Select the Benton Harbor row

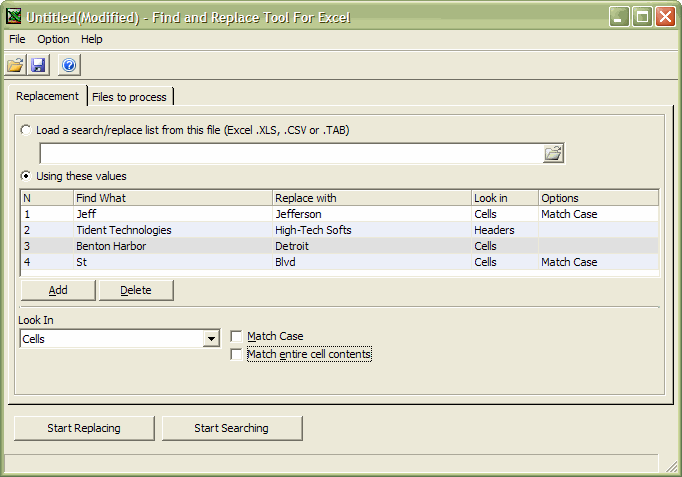click(110, 246)
